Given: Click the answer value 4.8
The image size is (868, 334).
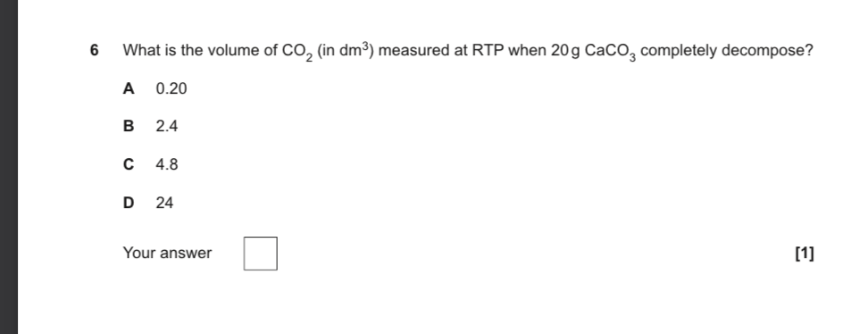Looking at the screenshot, I should [x=167, y=164].
